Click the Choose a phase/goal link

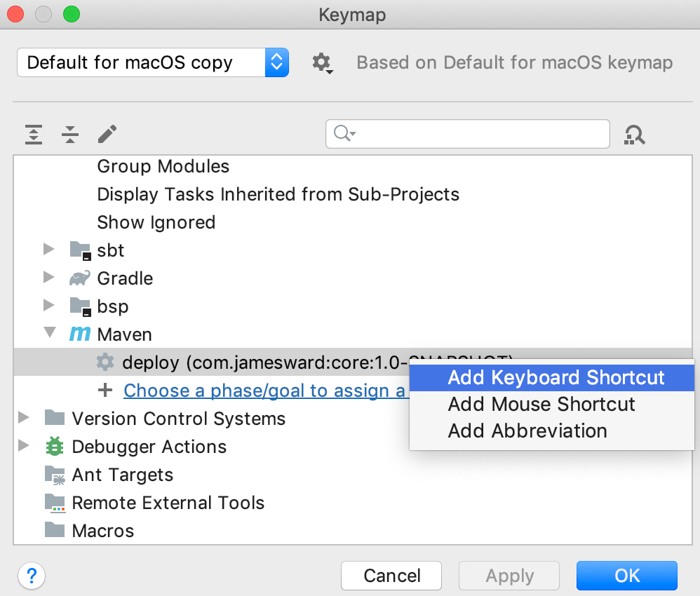tap(264, 391)
